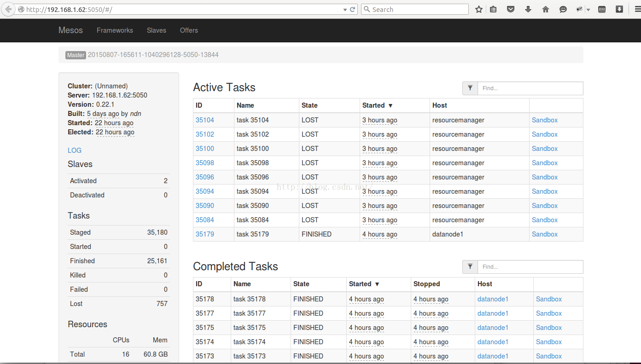The image size is (641, 364).
Task: Open Sandbox for completed task 35178
Action: (549, 299)
